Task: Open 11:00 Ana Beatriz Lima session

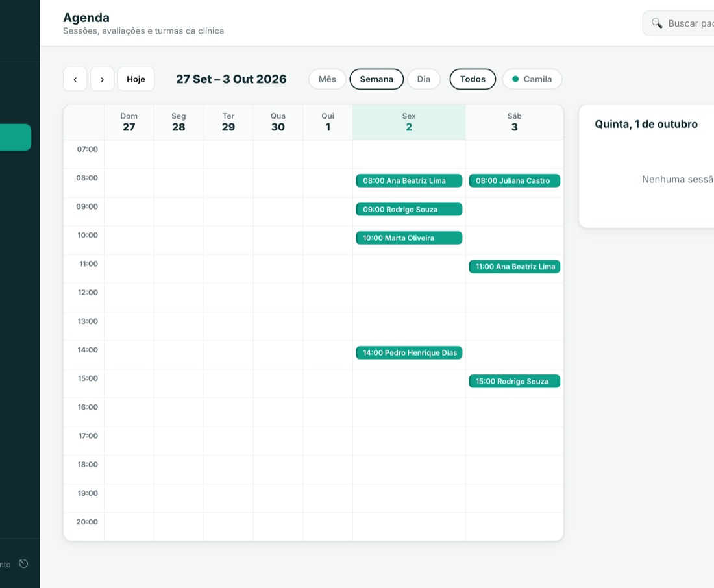Action: pyautogui.click(x=515, y=267)
